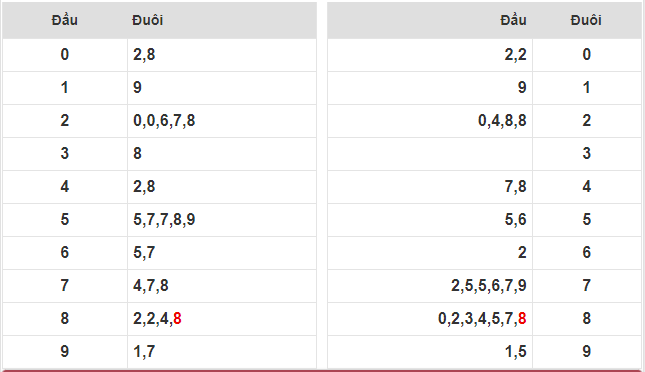The height and width of the screenshot is (372, 645).
Task: Click the left table's Đầu 9 cell
Action: coord(65,351)
